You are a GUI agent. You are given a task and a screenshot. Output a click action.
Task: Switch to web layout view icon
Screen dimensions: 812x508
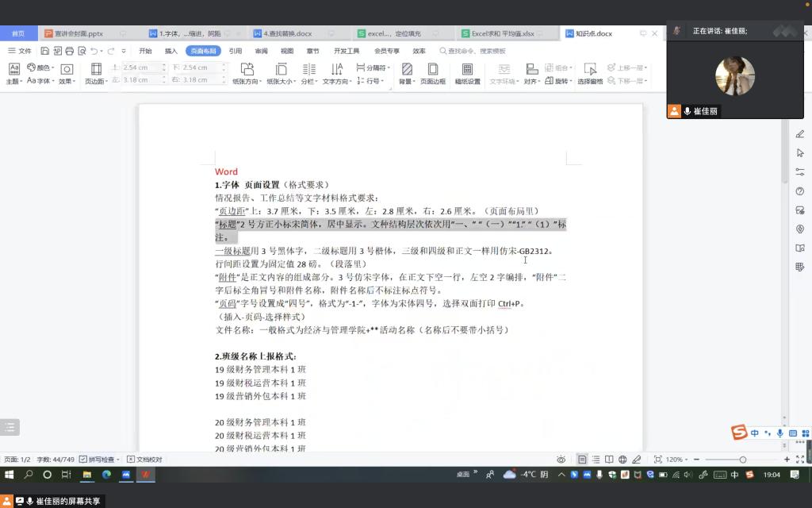tap(622, 460)
